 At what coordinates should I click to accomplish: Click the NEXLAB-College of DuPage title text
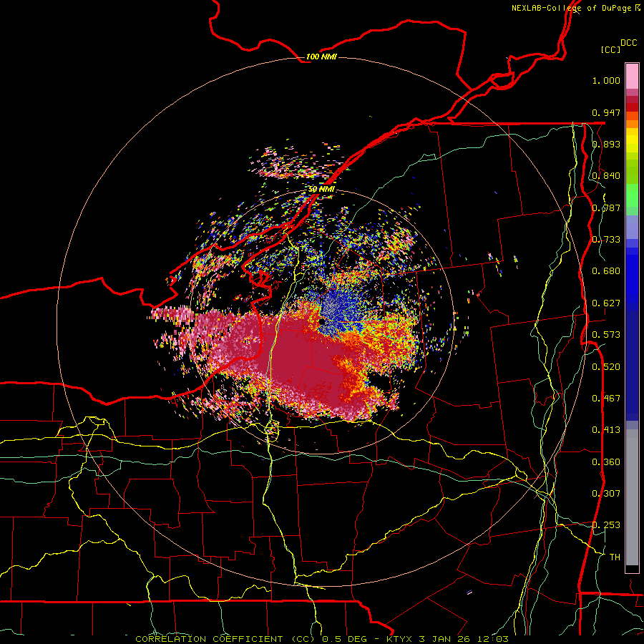click(x=575, y=8)
